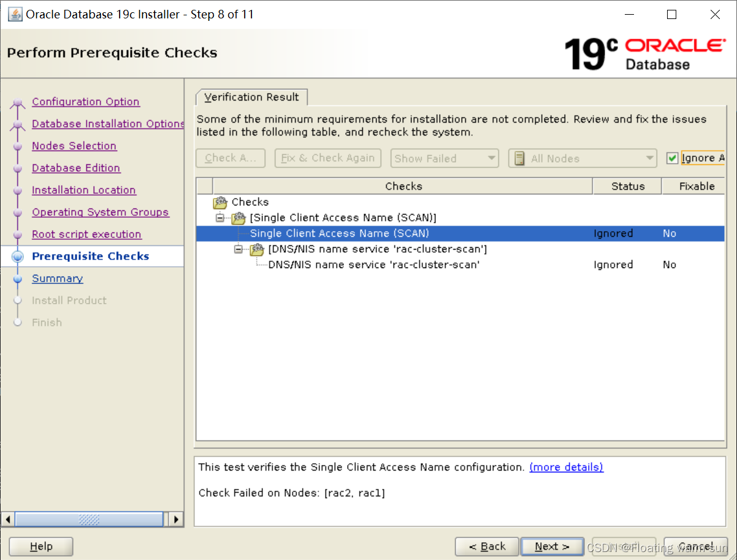
Task: Switch to the Verification Result tab
Action: 251,96
